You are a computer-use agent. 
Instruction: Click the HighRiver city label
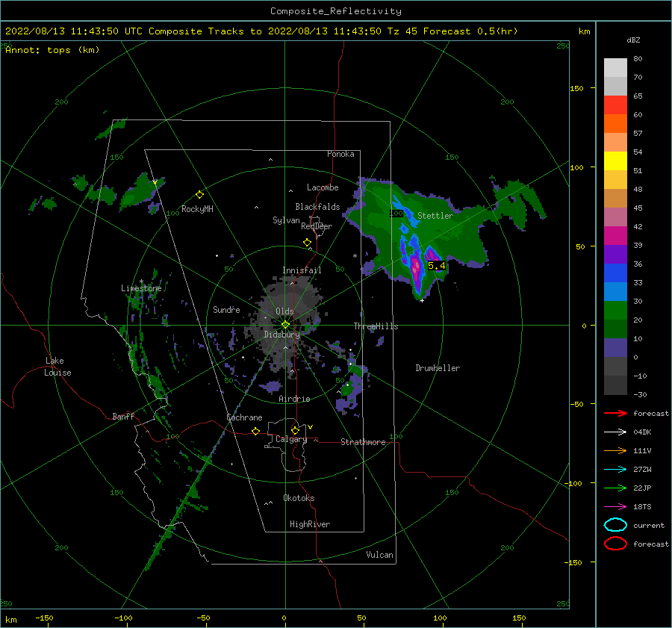click(x=310, y=524)
